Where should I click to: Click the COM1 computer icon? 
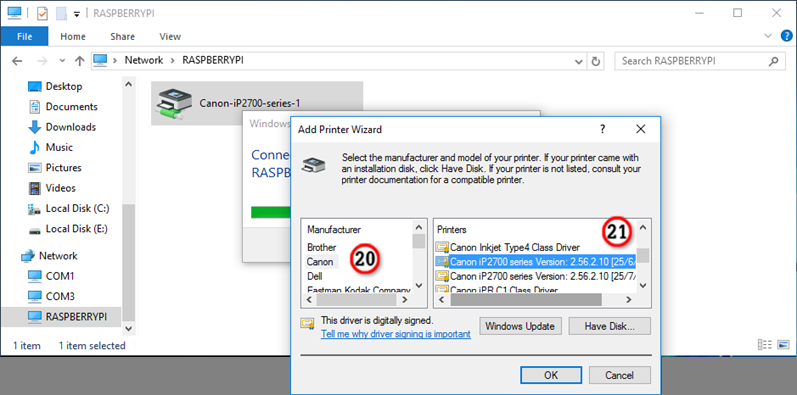35,276
